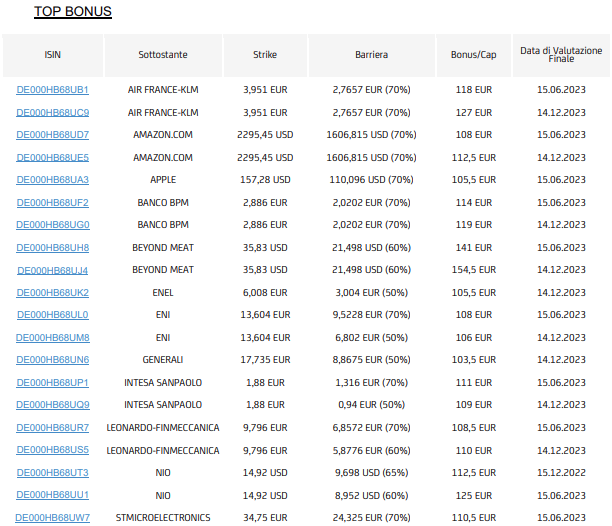Follow ISIN link DE000HB68UL0
Image resolution: width=612 pixels, height=526 pixels.
53,315
